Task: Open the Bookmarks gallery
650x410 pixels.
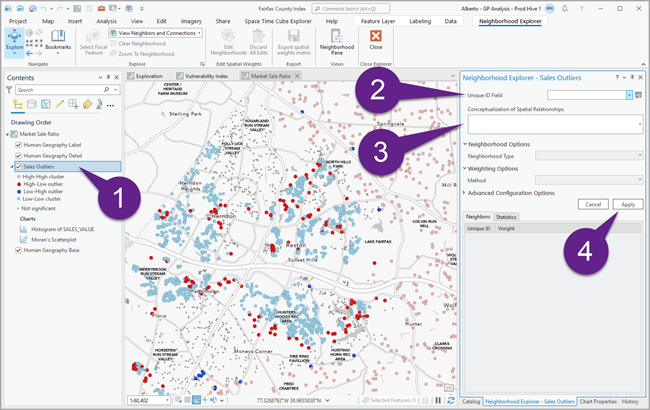Action: (57, 42)
